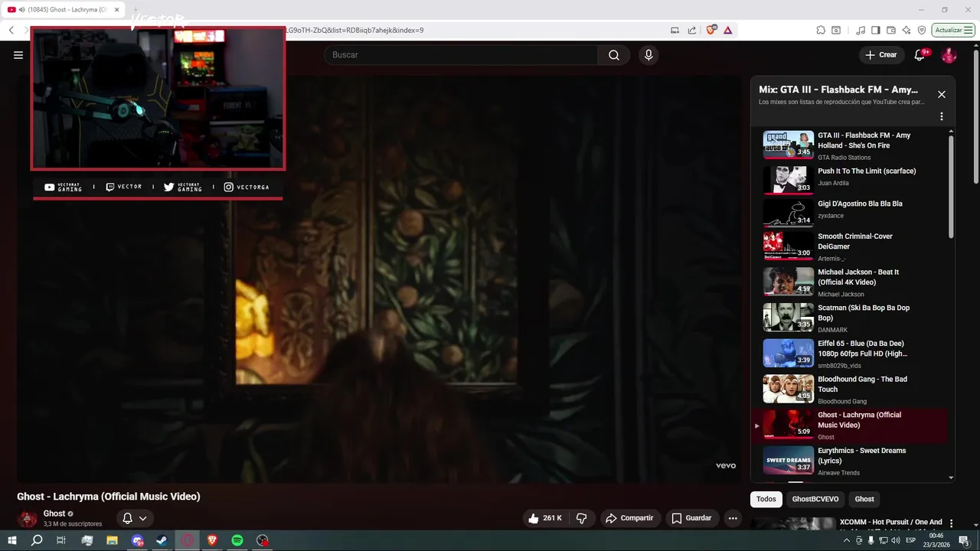Click the Compartir button
Image resolution: width=980 pixels, height=551 pixels.
pyautogui.click(x=629, y=518)
